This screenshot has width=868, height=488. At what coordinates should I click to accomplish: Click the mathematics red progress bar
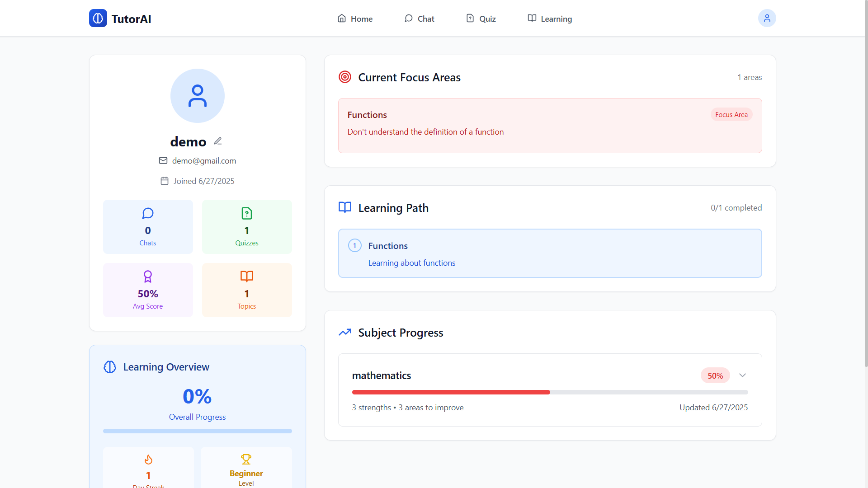click(451, 392)
